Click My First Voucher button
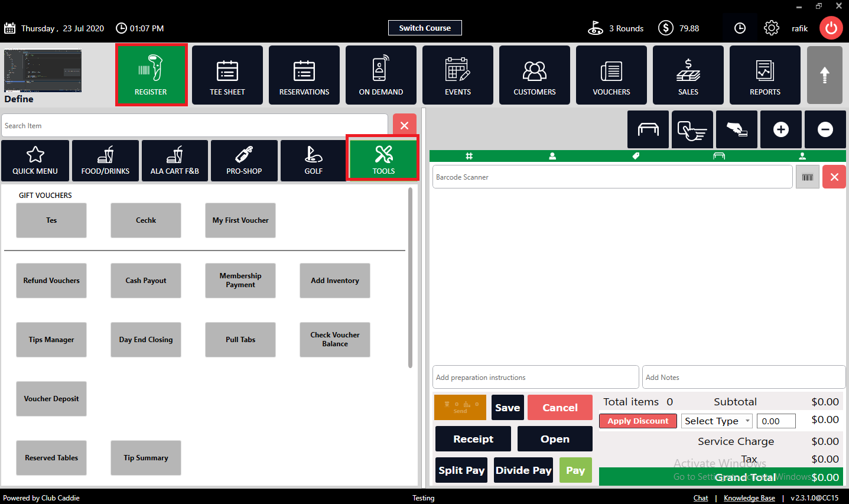Viewport: 849px width, 504px height. click(240, 220)
